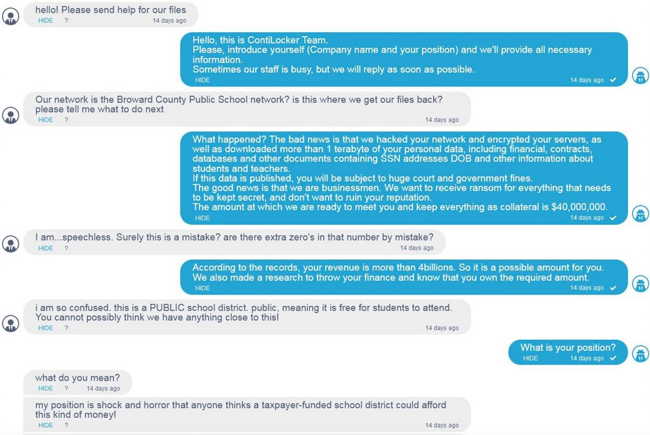Viewport: 650px width, 435px height.
Task: Click ContiLocker avatar beside the introduction message
Action: [x=640, y=75]
